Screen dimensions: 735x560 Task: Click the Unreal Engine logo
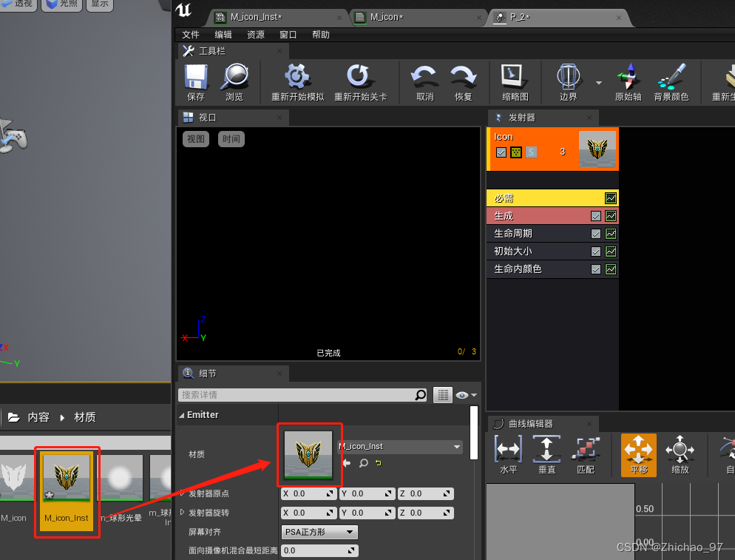click(183, 10)
